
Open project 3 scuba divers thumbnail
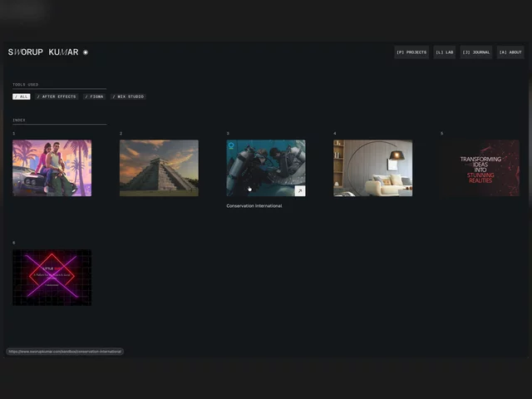(x=266, y=168)
